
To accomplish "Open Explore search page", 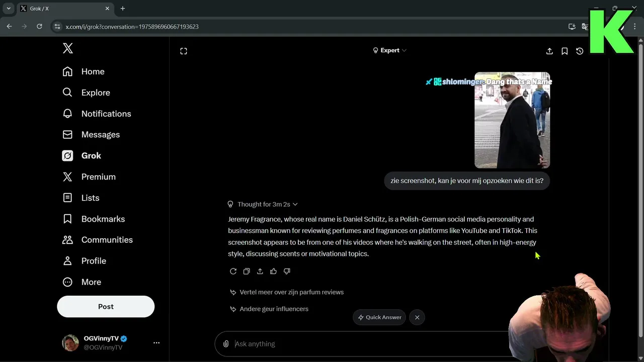I will coord(86,93).
